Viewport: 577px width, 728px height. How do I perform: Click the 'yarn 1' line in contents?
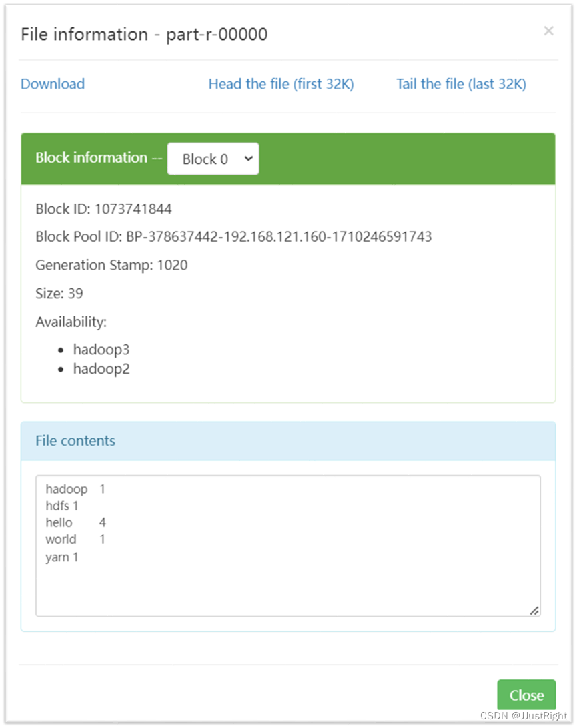(x=62, y=557)
